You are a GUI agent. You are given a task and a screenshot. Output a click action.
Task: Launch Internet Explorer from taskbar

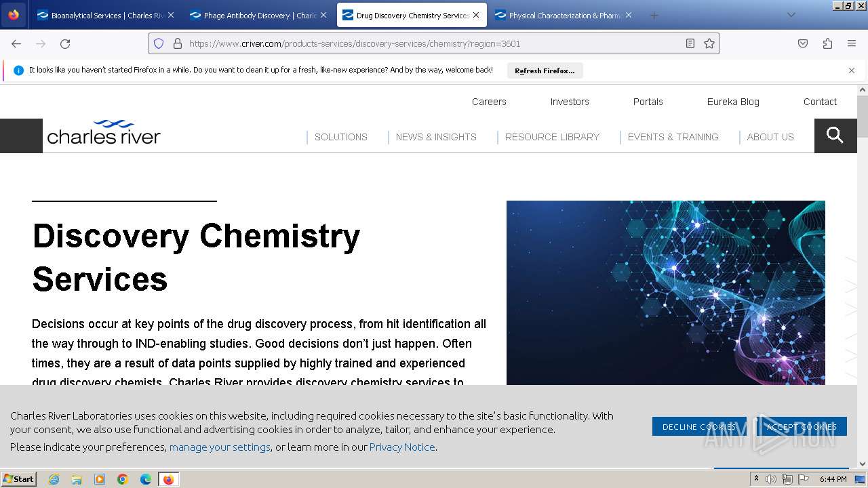pos(54,479)
